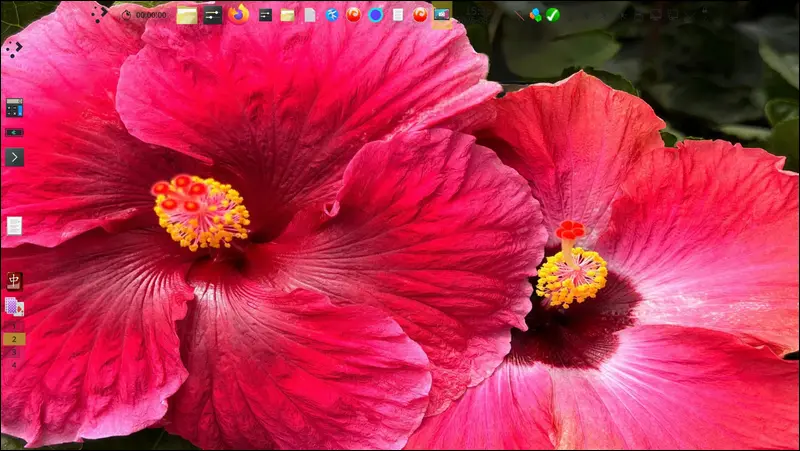Click the red swirl icon left of the blue ring

pos(353,15)
